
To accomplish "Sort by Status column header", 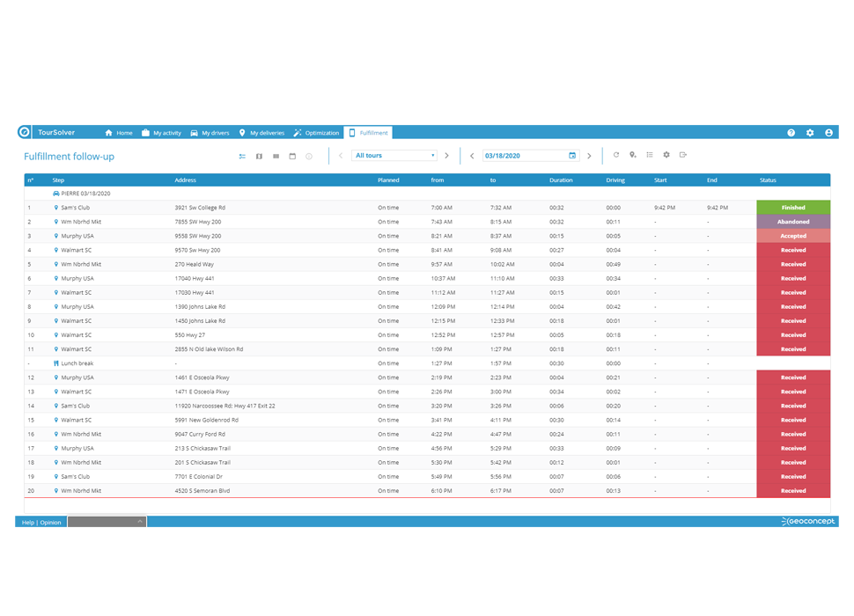I will [768, 180].
